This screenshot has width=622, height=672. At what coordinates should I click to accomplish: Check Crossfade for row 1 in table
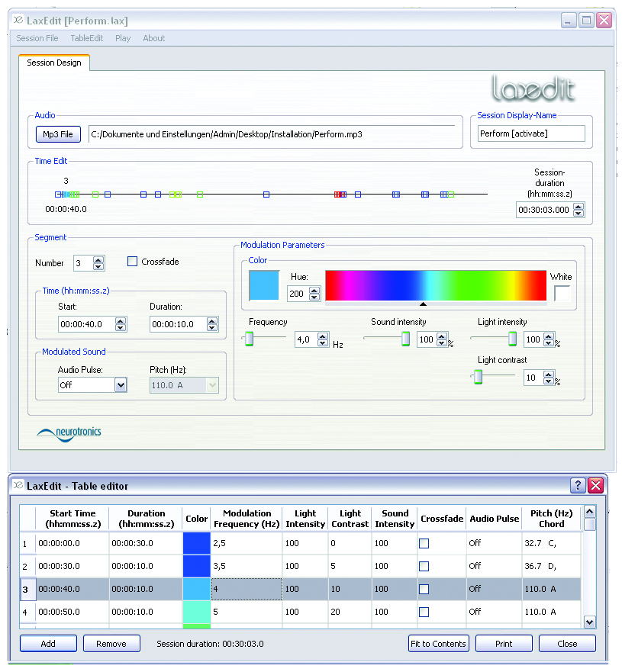tap(424, 543)
